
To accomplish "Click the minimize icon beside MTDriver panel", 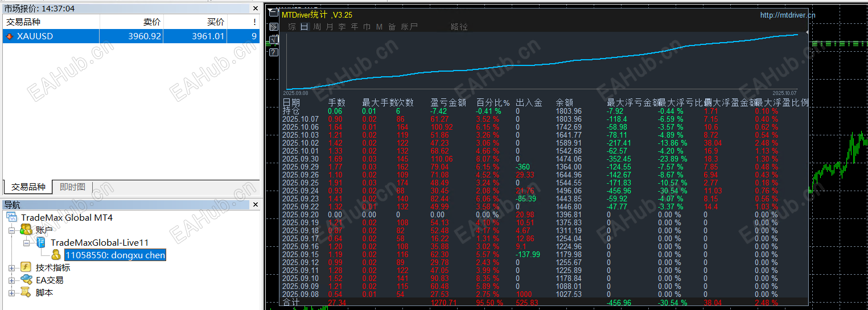I will tap(274, 13).
